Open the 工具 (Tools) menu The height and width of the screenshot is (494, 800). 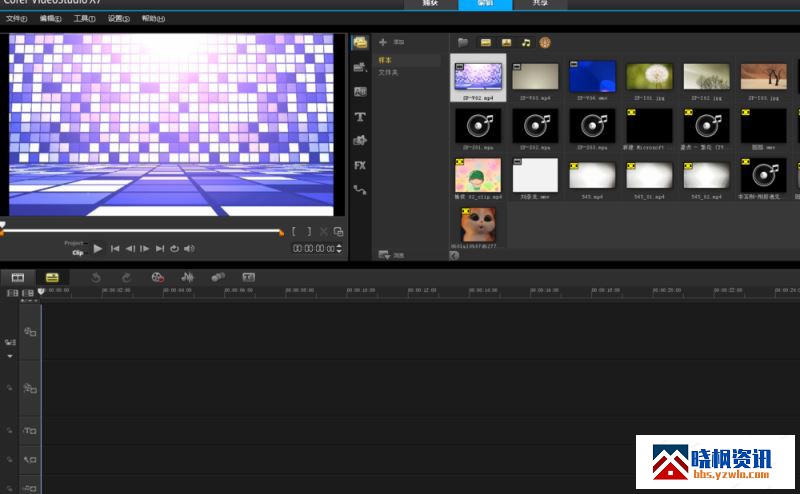tap(84, 18)
